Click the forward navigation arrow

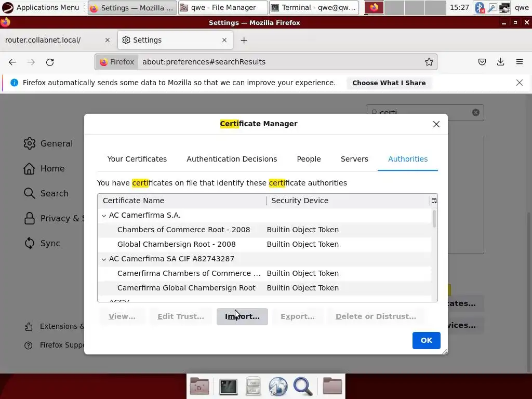click(x=31, y=62)
